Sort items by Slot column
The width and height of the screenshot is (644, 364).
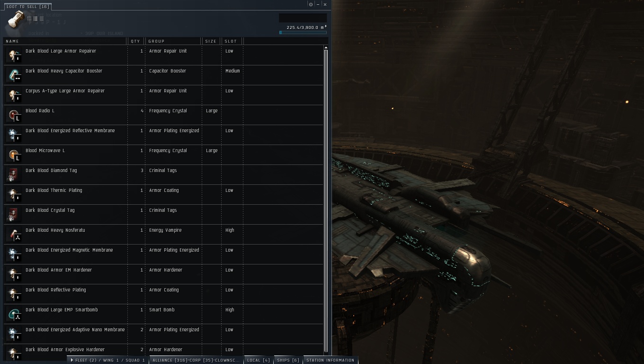232,41
